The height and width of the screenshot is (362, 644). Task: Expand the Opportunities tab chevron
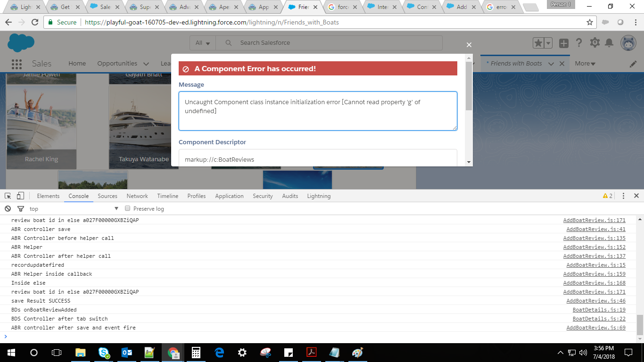tap(146, 64)
